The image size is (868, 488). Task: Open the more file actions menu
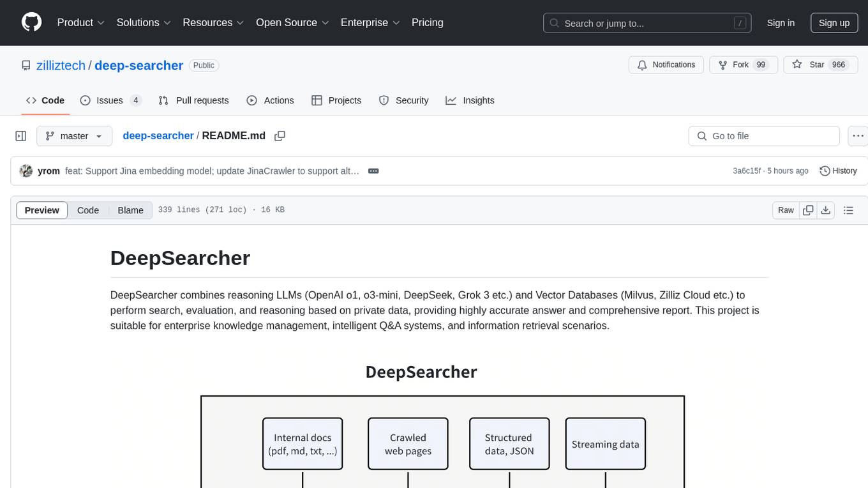pyautogui.click(x=858, y=136)
